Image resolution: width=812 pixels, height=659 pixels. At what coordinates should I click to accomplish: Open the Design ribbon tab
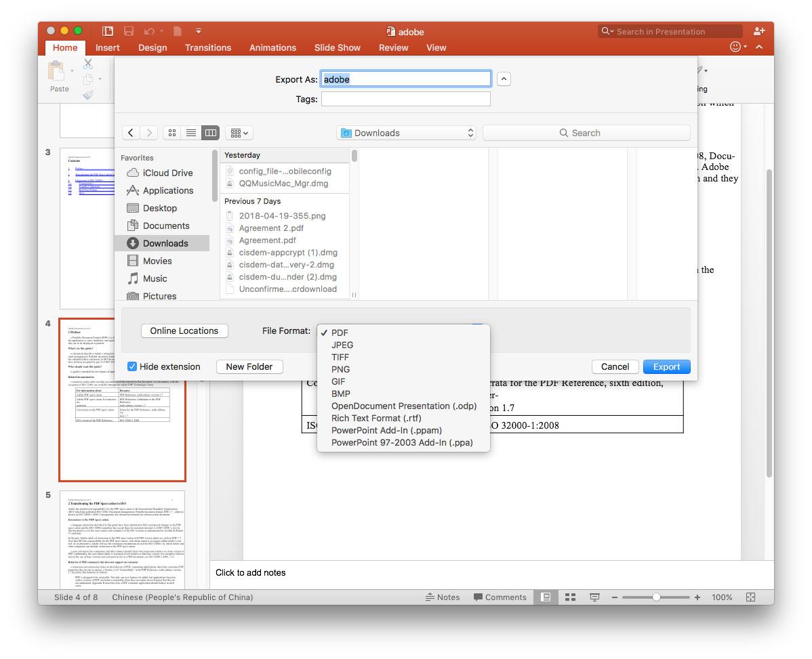[153, 47]
